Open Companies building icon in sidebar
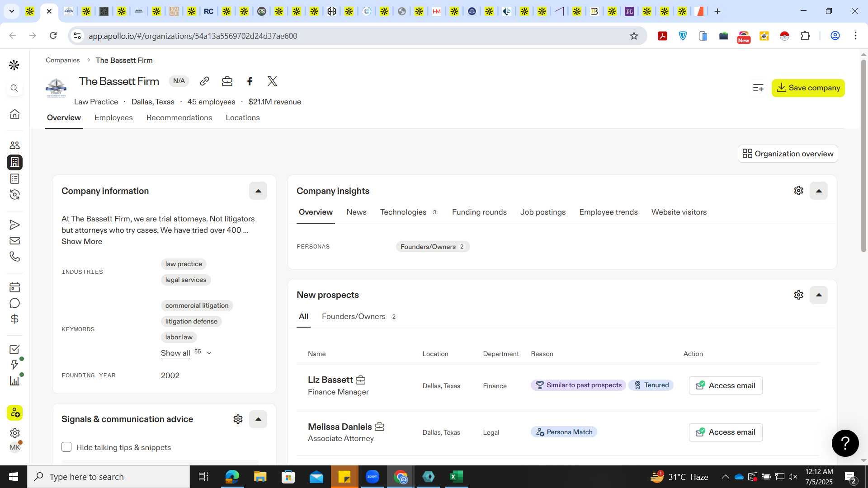Image resolution: width=868 pixels, height=488 pixels. point(14,162)
